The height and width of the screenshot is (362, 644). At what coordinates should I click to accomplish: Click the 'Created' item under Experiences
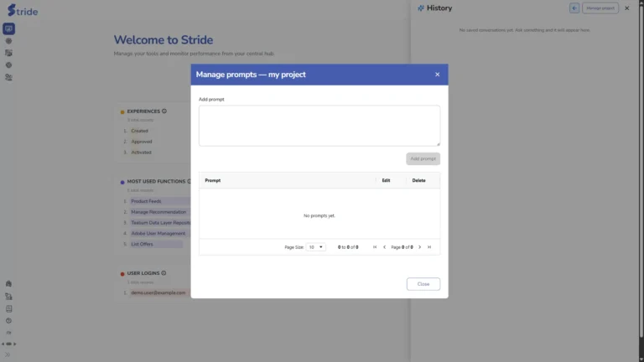pyautogui.click(x=140, y=131)
